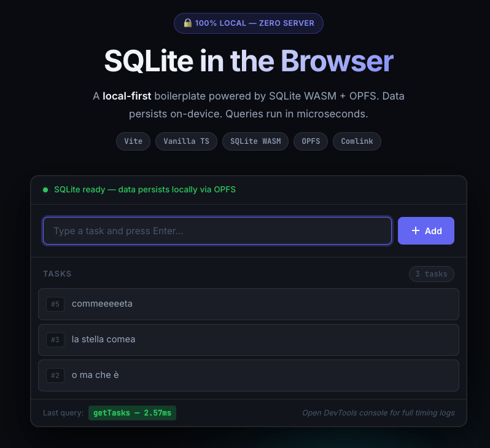
Task: Click the Vite tech tag
Action: click(133, 141)
